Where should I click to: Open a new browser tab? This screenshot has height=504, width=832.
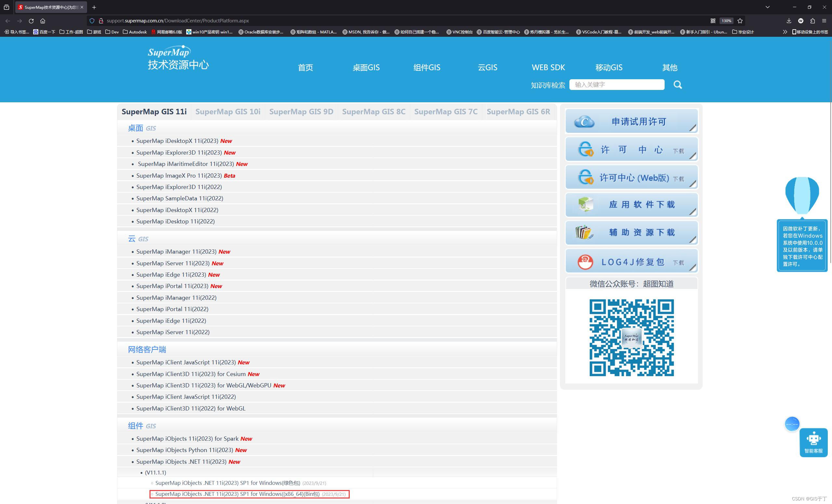(94, 7)
